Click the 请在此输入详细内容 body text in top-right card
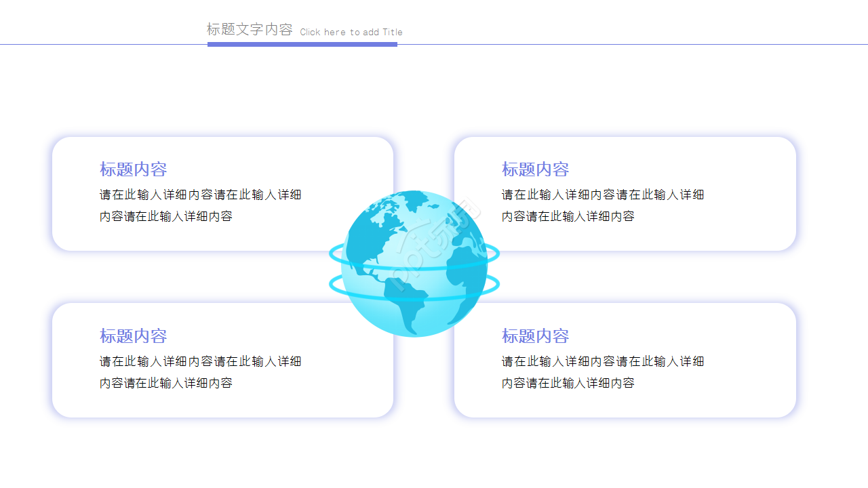The width and height of the screenshot is (868, 488). (603, 205)
